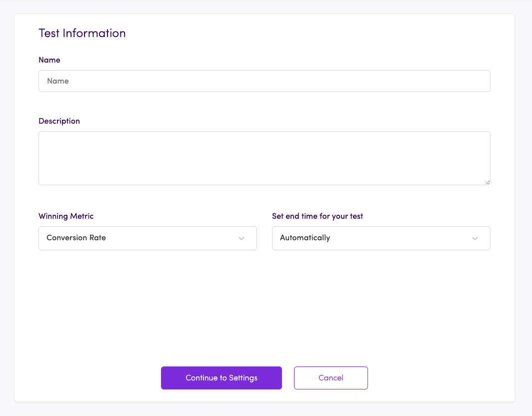Open the Winning Metric dropdown
Viewport: 532px width, 416px height.
point(147,238)
